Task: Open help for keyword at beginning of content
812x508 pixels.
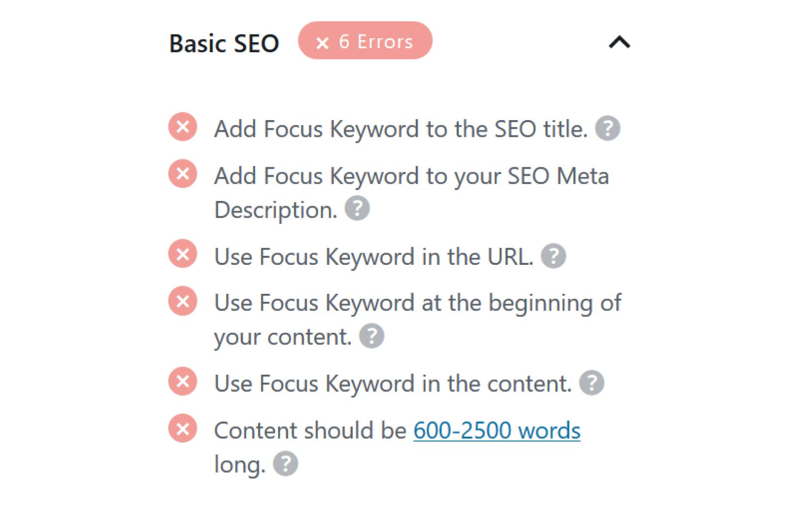Action: tap(374, 336)
